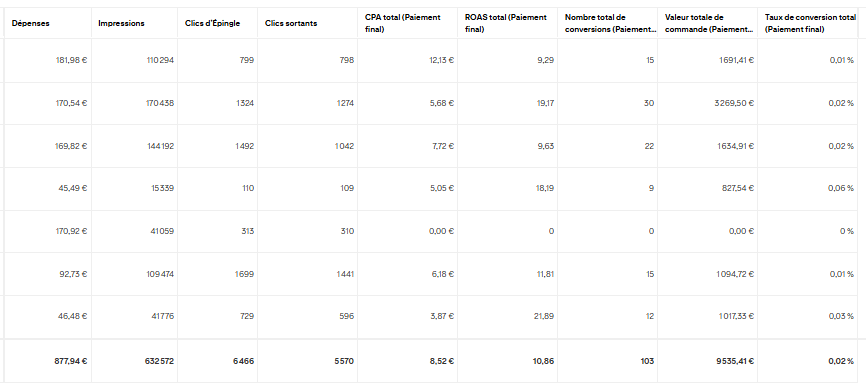Image resolution: width=866 pixels, height=389 pixels.
Task: Select the 181,98 € spend cell
Action: tap(71, 60)
